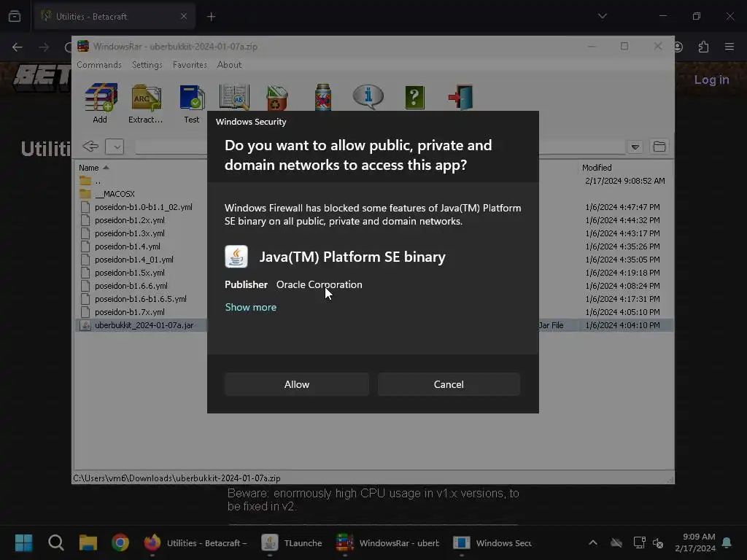This screenshot has height=560, width=747.
Task: Show hidden system tray icons chevron
Action: pos(592,542)
